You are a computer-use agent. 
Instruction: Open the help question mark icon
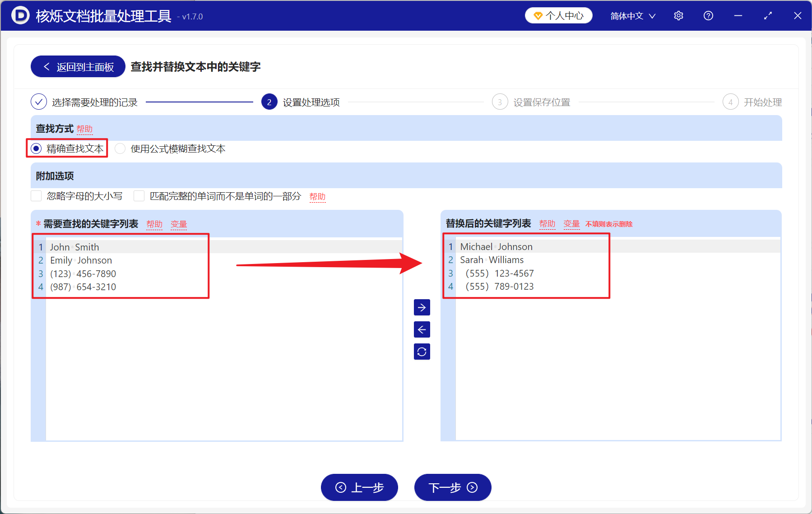pyautogui.click(x=708, y=15)
